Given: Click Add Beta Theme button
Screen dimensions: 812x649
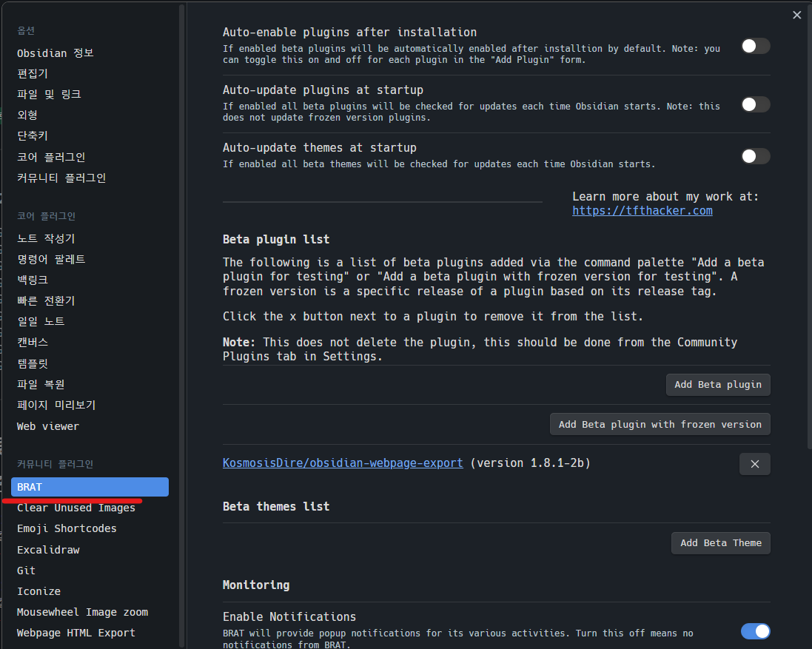Looking at the screenshot, I should (720, 543).
